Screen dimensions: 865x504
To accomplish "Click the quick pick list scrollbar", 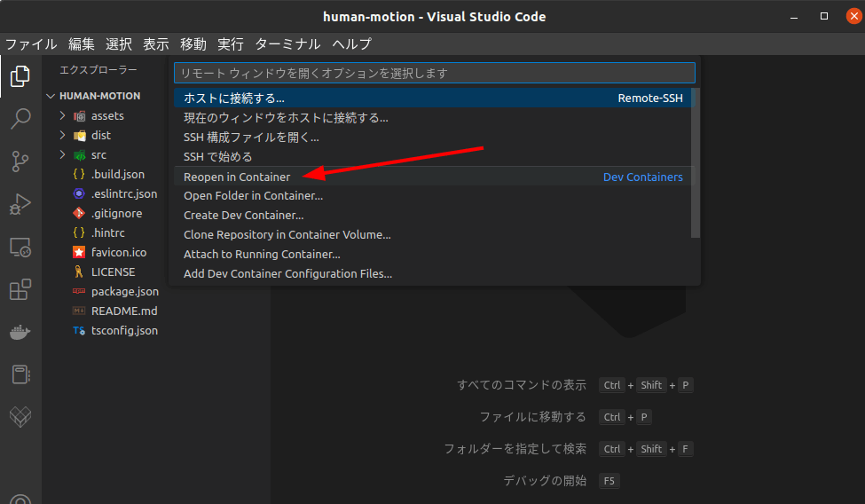I will (696, 163).
